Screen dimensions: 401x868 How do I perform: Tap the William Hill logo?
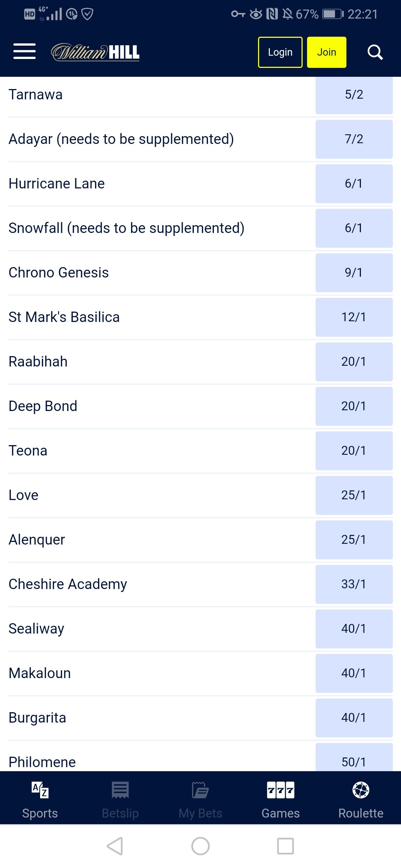tap(95, 52)
